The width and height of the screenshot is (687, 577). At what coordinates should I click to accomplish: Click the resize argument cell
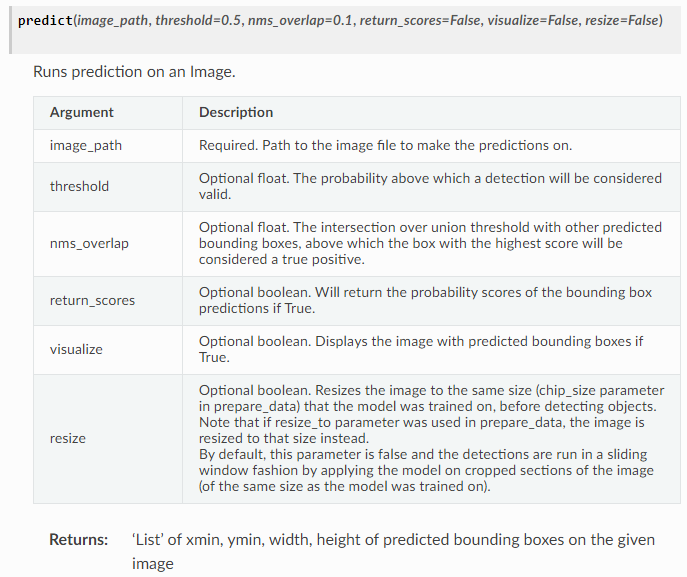108,439
